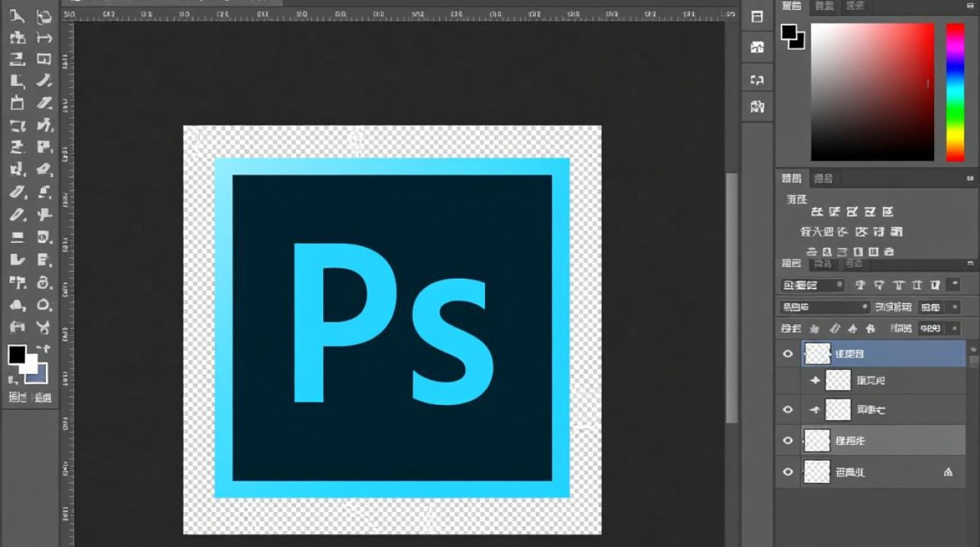Hide the bottom locked layer via its eye icon
Viewport: 980px width, 547px height.
pos(787,472)
